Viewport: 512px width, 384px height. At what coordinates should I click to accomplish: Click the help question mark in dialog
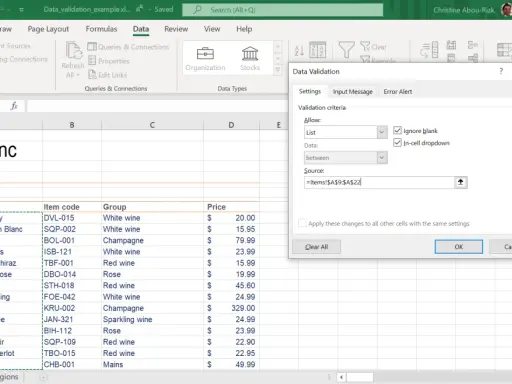click(501, 71)
